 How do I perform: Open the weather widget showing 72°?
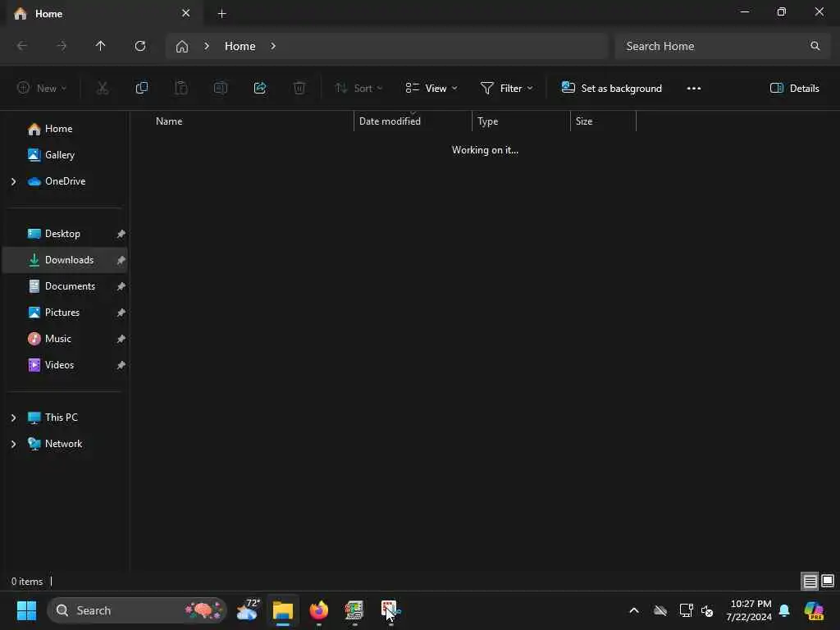pos(248,610)
